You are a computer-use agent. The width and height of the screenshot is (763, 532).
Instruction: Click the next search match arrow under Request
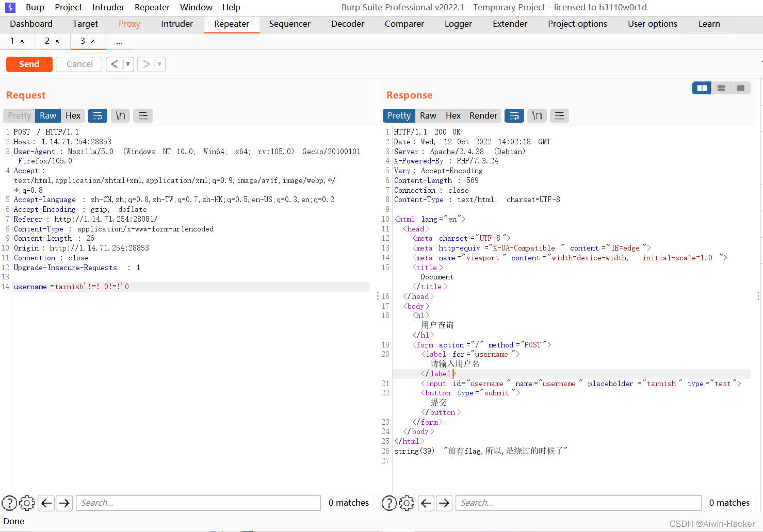pos(64,503)
